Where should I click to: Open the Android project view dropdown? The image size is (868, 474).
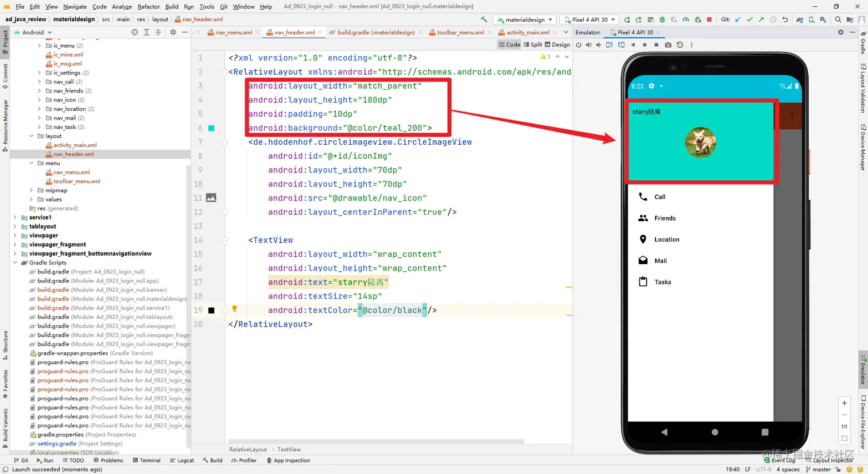coord(32,32)
